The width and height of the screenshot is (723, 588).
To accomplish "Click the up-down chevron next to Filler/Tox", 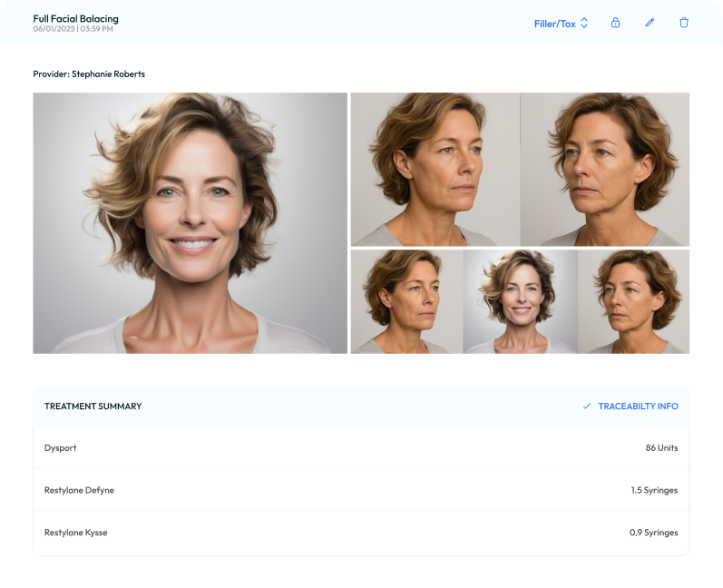I will pyautogui.click(x=584, y=24).
